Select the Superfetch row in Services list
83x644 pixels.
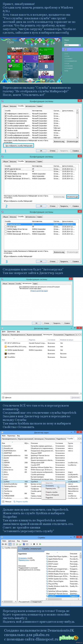pyautogui.click(x=63, y=596)
